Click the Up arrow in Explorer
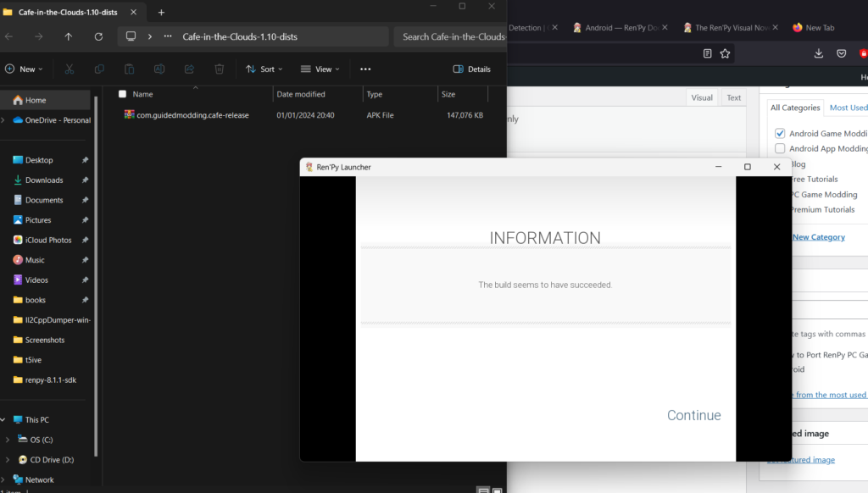Viewport: 868px width, 493px height. tap(68, 36)
